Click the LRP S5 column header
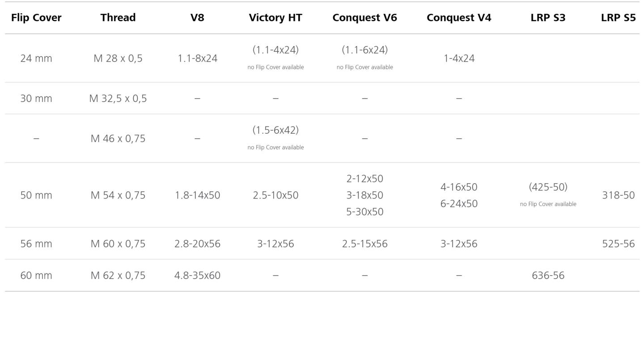Image resolution: width=644 pixels, height=362 pixels. tap(618, 18)
